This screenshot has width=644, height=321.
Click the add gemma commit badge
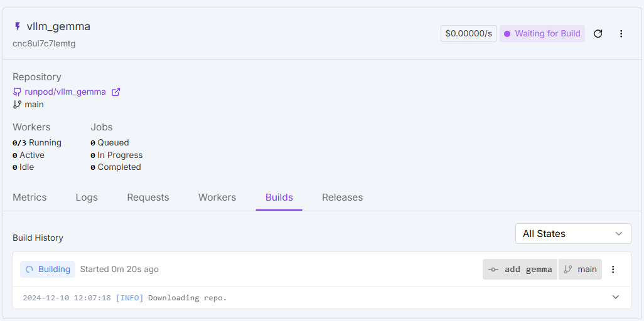(x=520, y=270)
